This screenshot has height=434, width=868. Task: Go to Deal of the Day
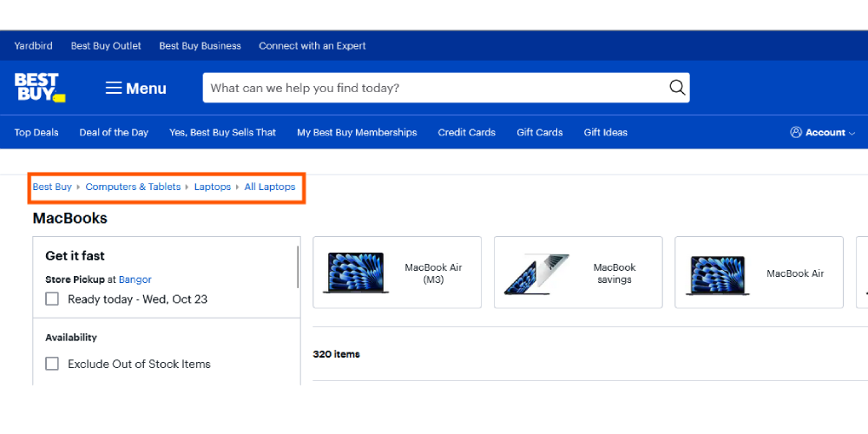[114, 133]
